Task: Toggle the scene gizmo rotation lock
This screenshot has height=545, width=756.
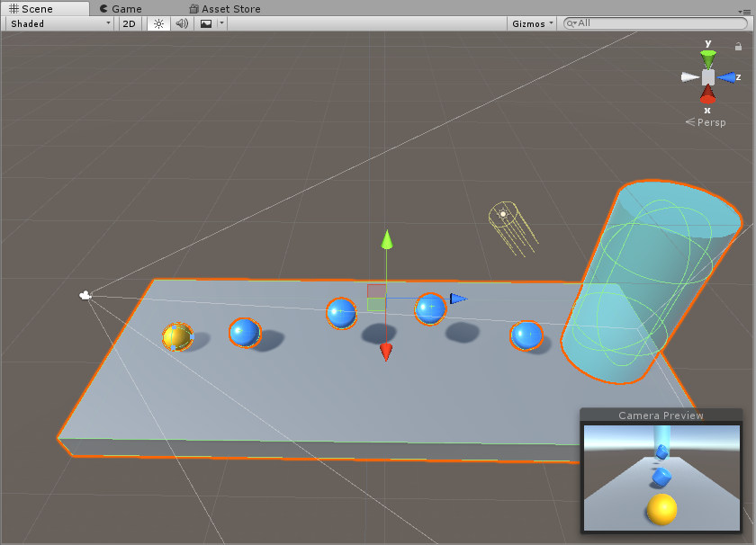Action: [738, 46]
